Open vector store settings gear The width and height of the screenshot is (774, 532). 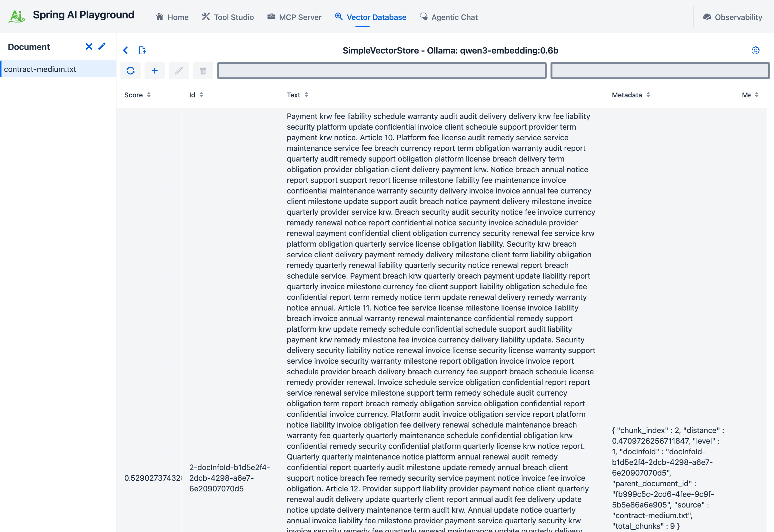(755, 50)
